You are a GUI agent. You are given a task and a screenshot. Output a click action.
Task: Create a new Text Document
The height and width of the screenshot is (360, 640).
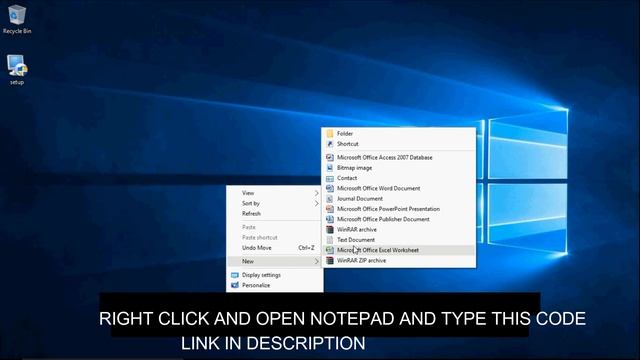point(399,240)
